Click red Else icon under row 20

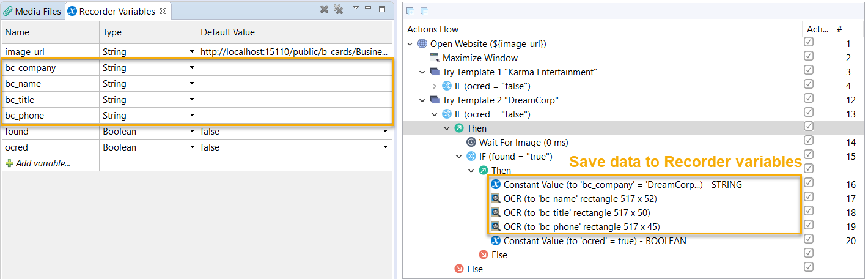click(x=484, y=255)
